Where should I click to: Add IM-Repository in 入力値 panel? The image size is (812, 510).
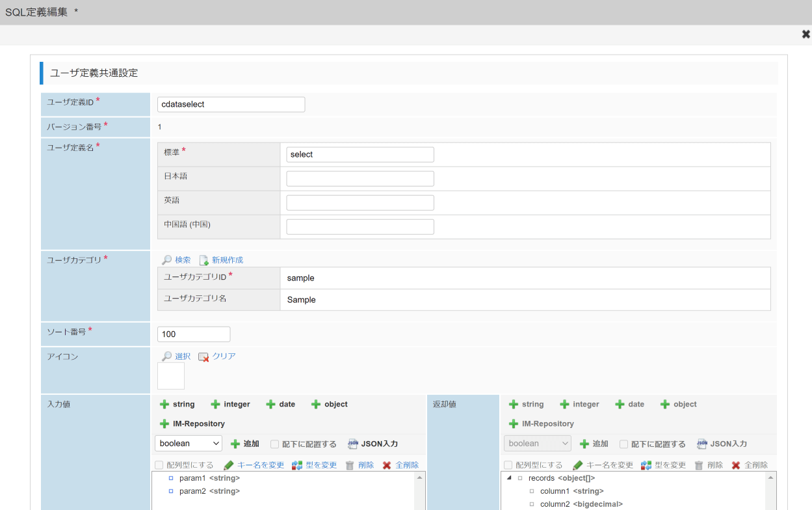click(192, 423)
